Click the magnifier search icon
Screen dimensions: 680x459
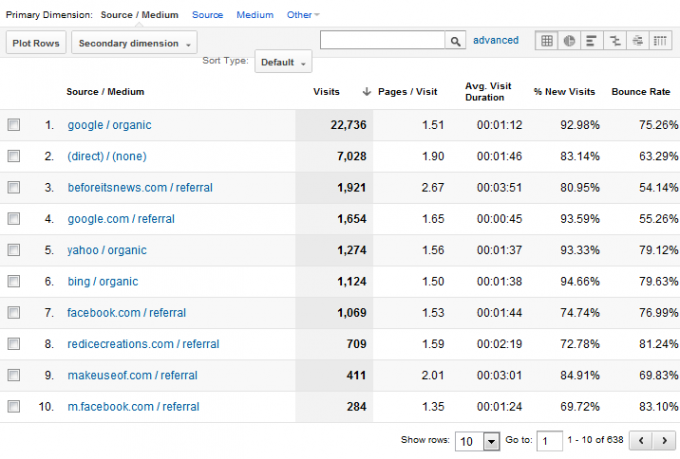pos(455,41)
